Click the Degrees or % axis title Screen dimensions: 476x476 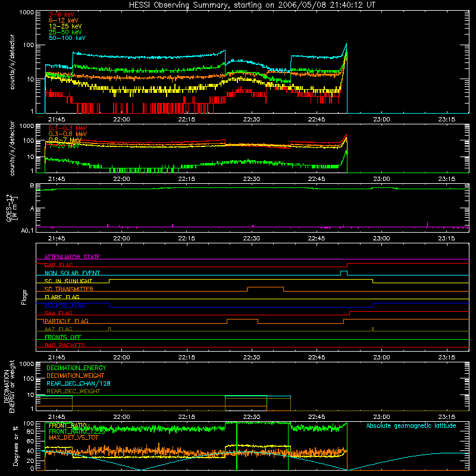(16, 446)
